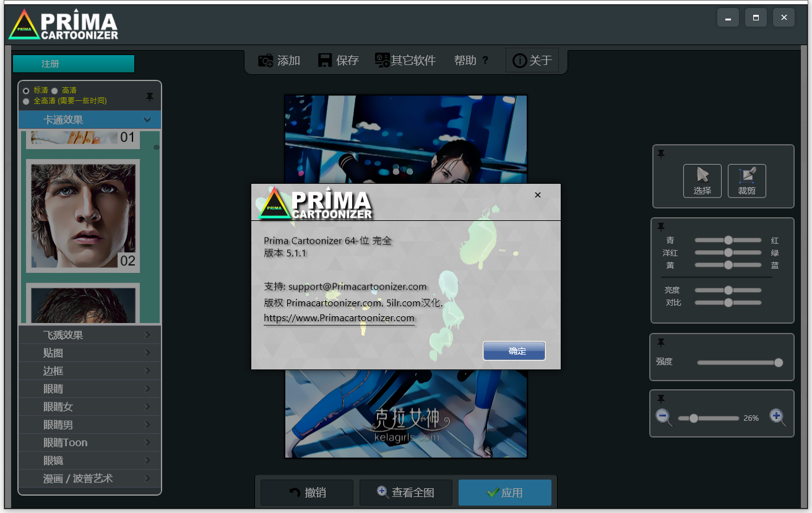
Task: Expand the 眼睛女 female eyes section
Action: 90,407
